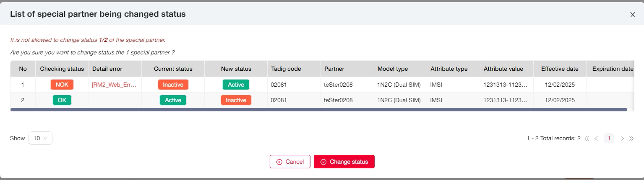Go to next page arrow
644x180 pixels.
pyautogui.click(x=622, y=139)
